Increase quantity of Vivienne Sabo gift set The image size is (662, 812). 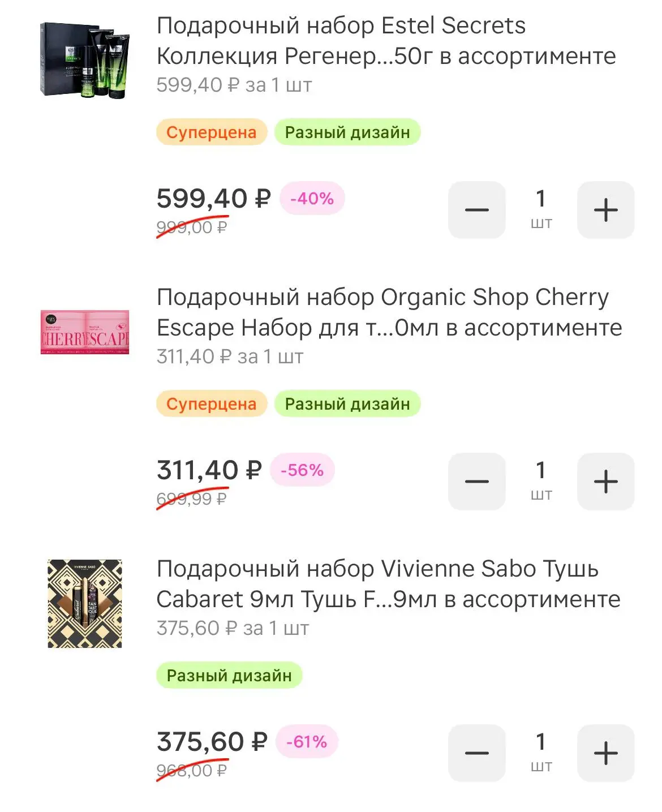(605, 753)
